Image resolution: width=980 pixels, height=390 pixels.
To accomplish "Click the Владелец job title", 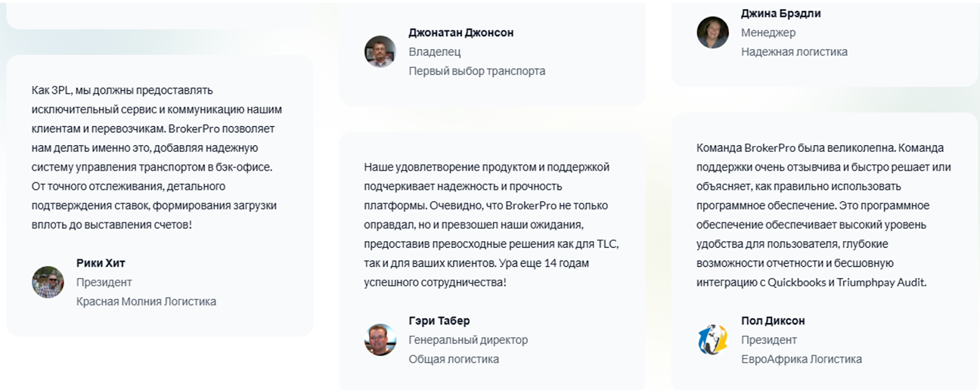I will pyautogui.click(x=434, y=52).
